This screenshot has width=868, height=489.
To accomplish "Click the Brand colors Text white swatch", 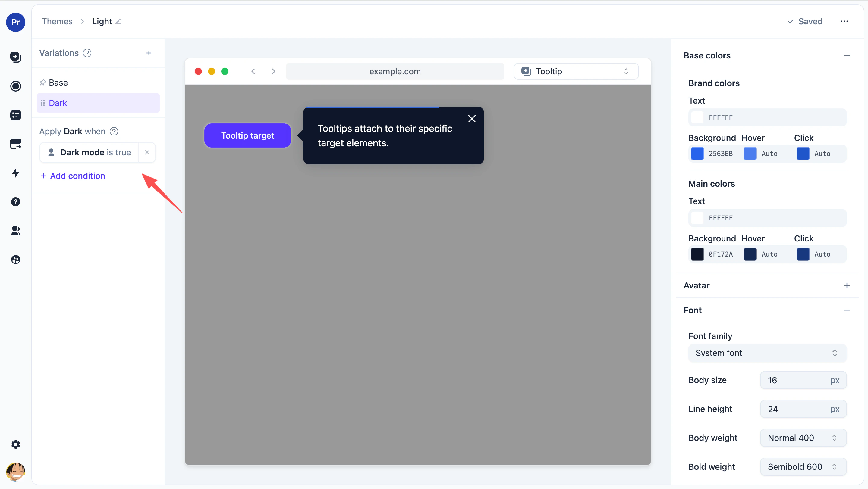I will (x=697, y=117).
